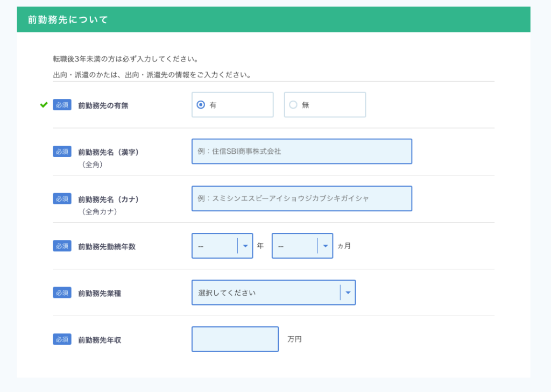Click the 前勤務先業種 label
Image resolution: width=551 pixels, height=392 pixels.
(100, 293)
